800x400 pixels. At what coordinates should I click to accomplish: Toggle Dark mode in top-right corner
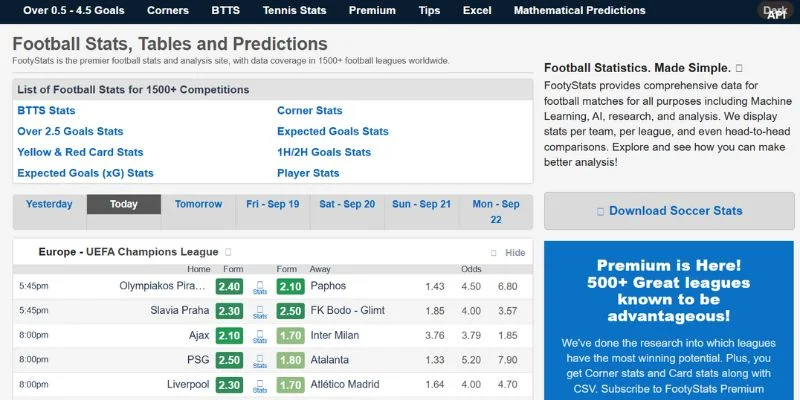[x=776, y=10]
